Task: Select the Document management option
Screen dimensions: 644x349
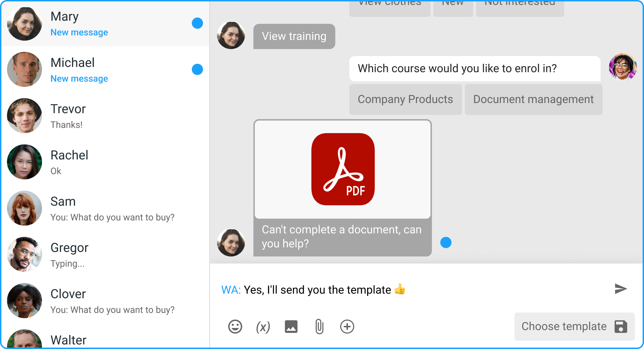Action: point(533,99)
